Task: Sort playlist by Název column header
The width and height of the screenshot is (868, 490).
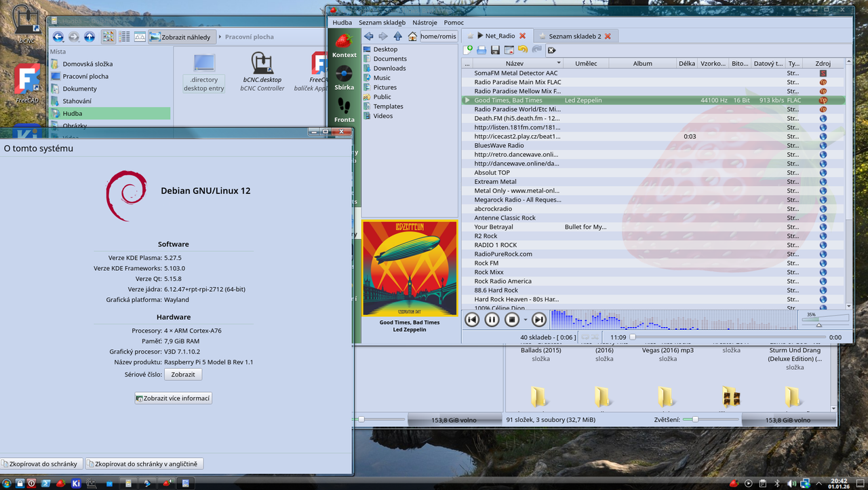Action: click(x=515, y=63)
